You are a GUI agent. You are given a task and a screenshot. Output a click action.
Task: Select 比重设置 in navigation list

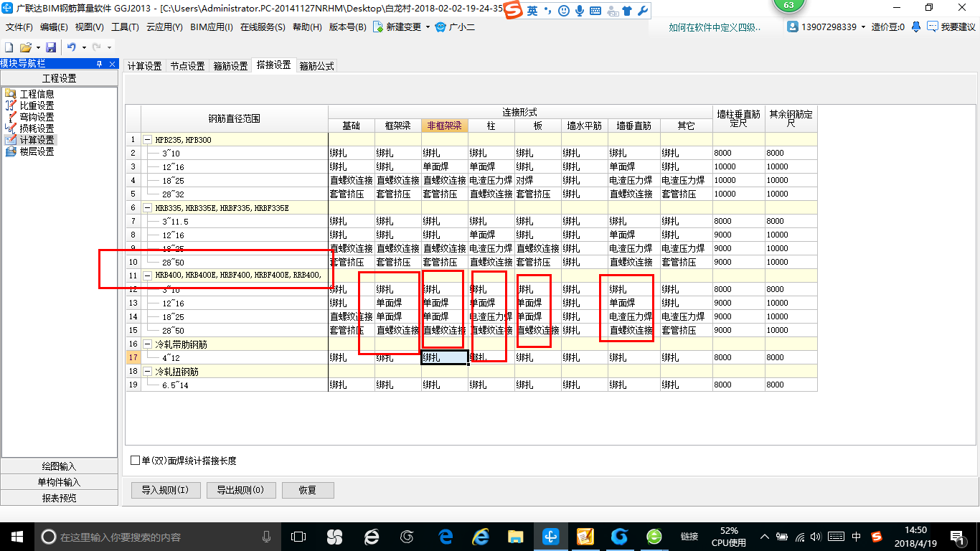[37, 105]
